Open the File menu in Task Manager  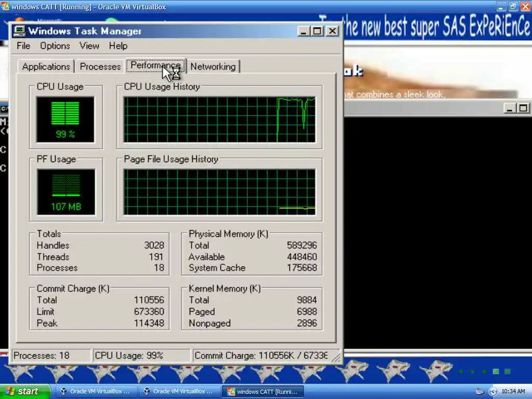[x=23, y=46]
